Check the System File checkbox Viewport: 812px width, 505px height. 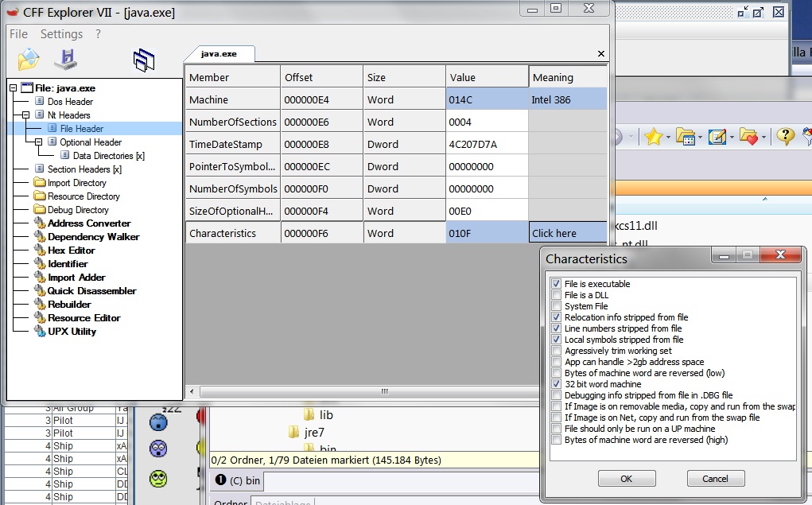point(556,306)
